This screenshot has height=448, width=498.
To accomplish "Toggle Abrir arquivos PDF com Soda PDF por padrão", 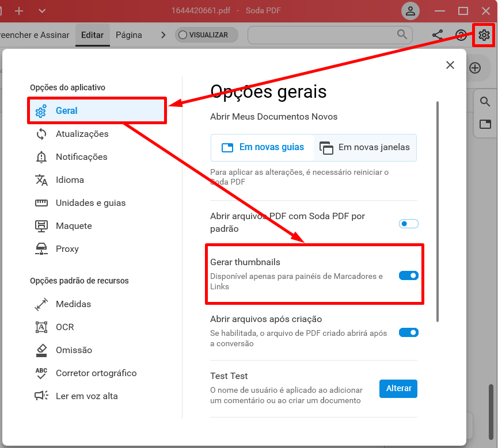I will [x=408, y=224].
